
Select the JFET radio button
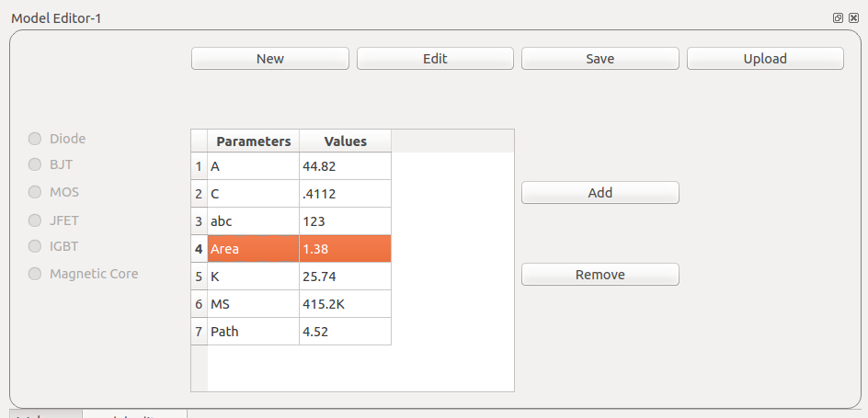point(35,220)
